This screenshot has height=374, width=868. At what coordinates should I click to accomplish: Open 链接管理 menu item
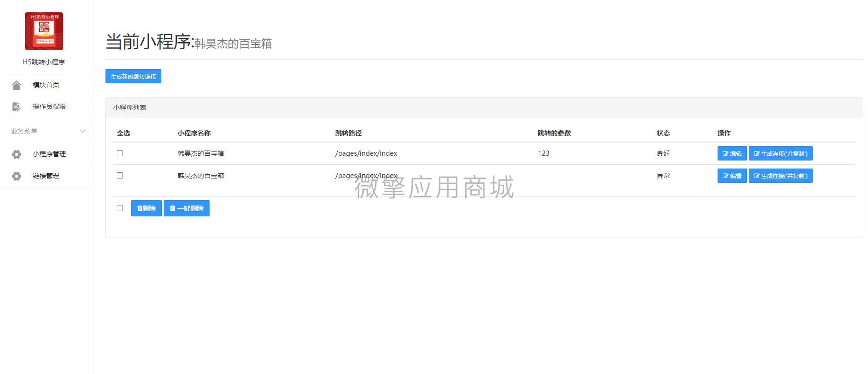click(x=45, y=176)
